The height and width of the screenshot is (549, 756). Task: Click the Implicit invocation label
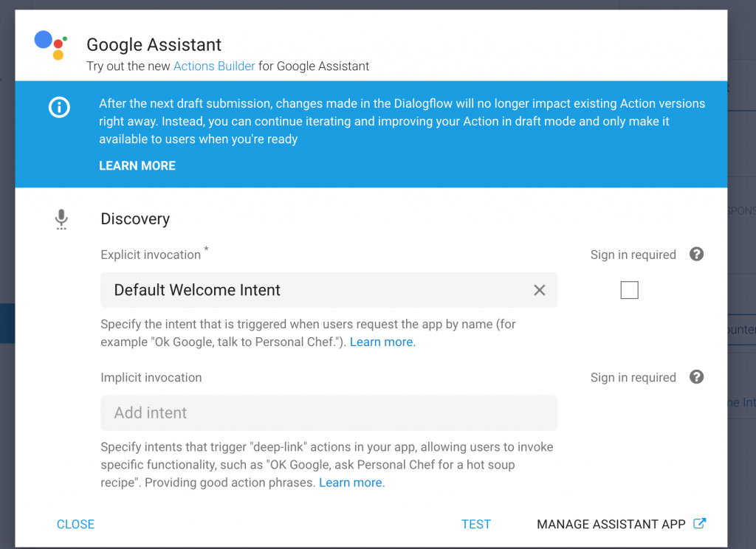[151, 377]
